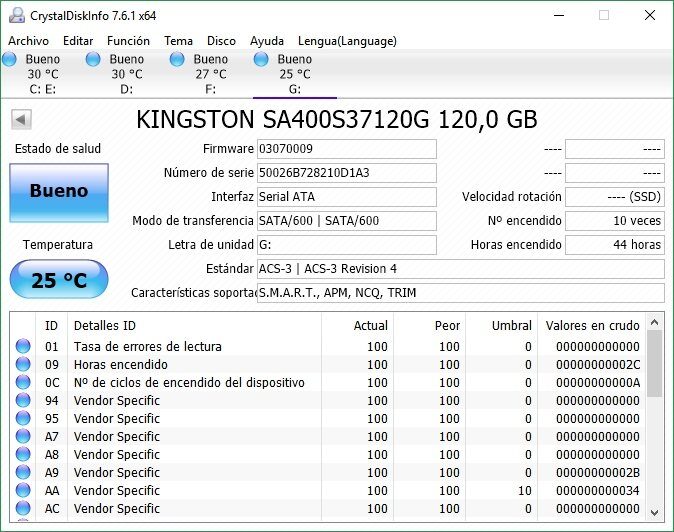This screenshot has height=532, width=674.
Task: Click status orb for attribute A7
Action: [x=23, y=436]
